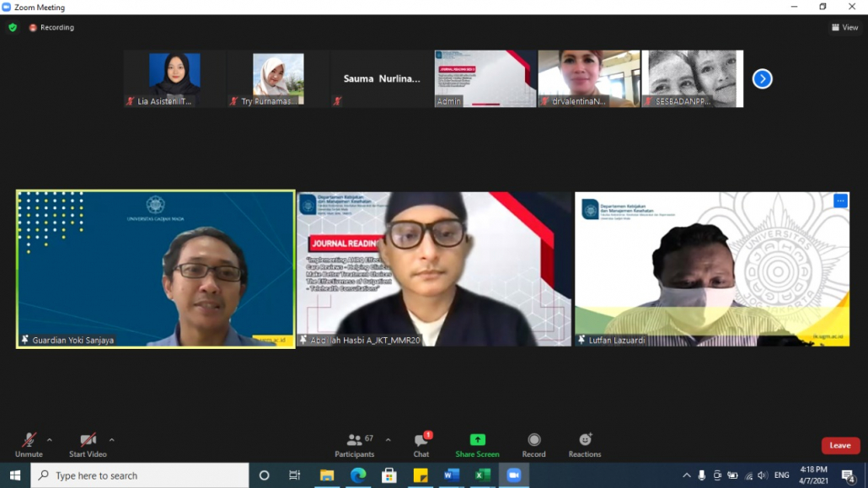Open the Reactions menu
Image resolution: width=868 pixels, height=488 pixels.
584,444
